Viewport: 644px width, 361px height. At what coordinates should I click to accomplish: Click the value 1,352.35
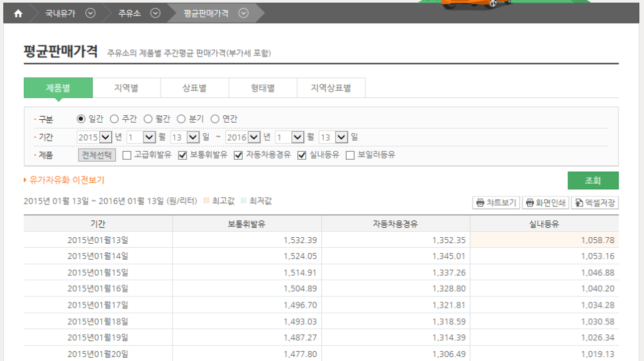[449, 240]
